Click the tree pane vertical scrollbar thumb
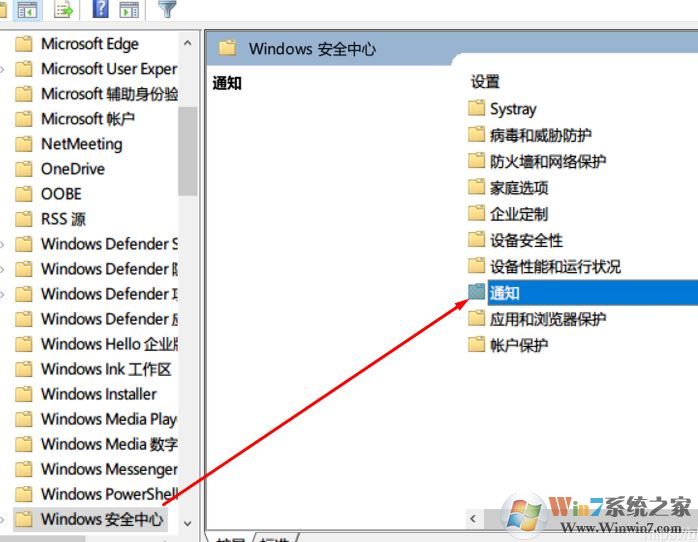698x542 pixels. click(x=187, y=151)
